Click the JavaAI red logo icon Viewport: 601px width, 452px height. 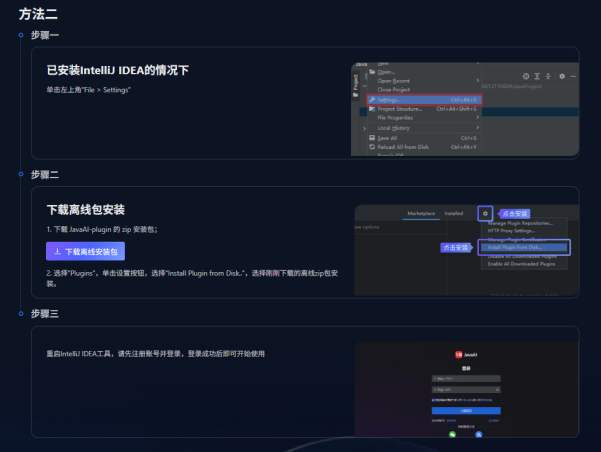(x=458, y=355)
